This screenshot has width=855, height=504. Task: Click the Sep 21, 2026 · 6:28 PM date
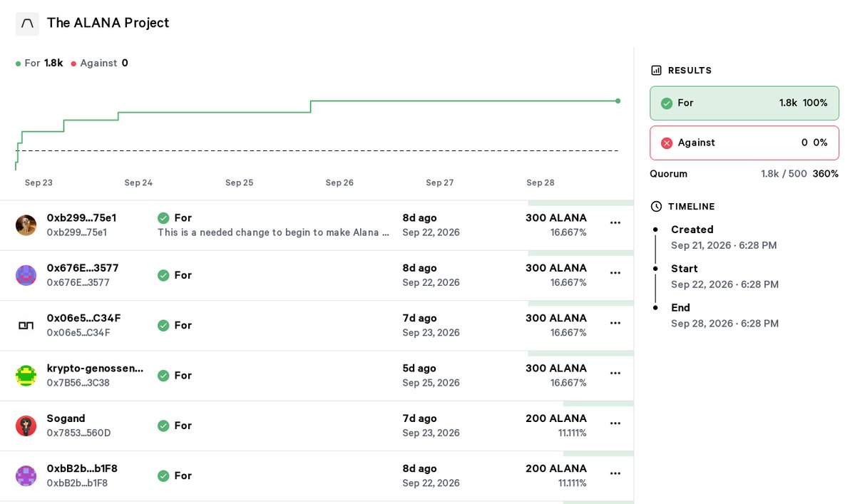pos(724,246)
